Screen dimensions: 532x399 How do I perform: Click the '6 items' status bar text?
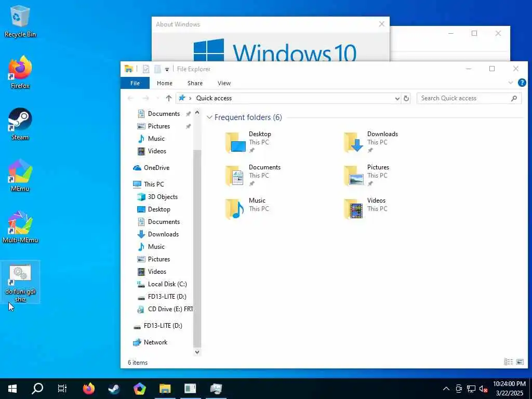click(138, 362)
